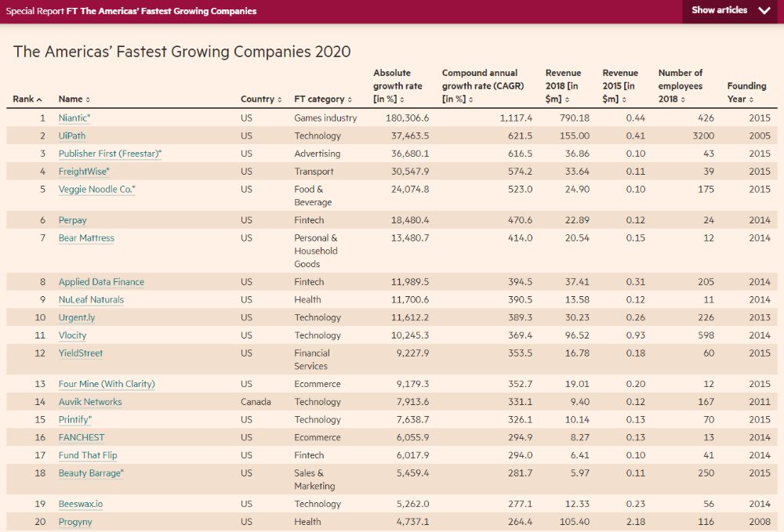Open the UiPath company link
This screenshot has height=532, width=784.
[72, 136]
